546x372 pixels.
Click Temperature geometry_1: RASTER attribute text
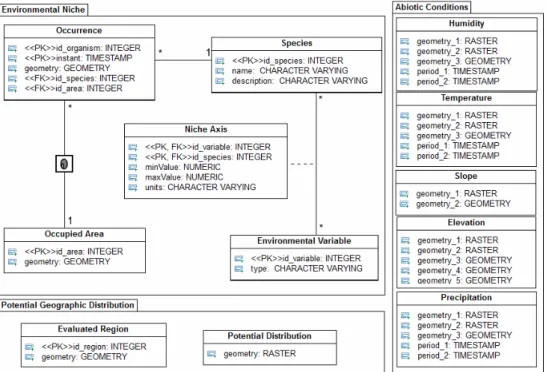tap(457, 116)
